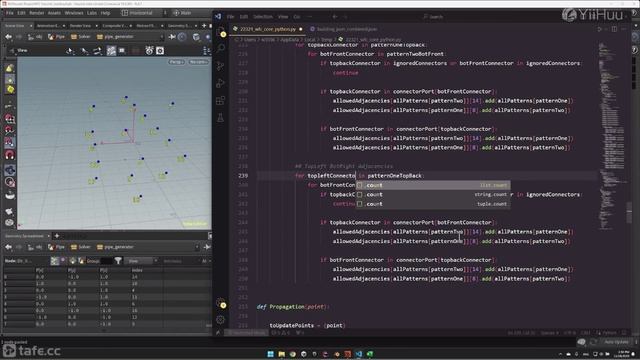Click filter funnel icon in Geometry Spreadsheet
Viewport: 640px width, 360px height.
(118, 260)
